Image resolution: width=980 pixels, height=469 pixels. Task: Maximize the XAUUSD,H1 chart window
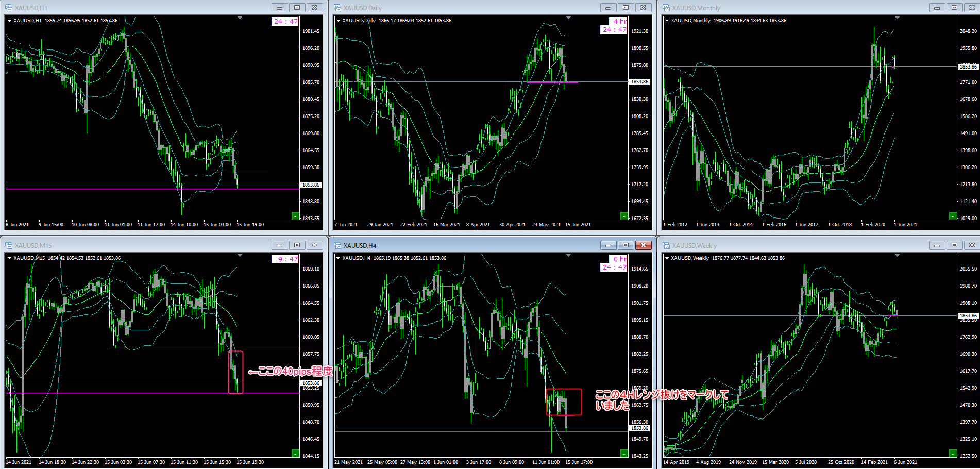point(297,8)
